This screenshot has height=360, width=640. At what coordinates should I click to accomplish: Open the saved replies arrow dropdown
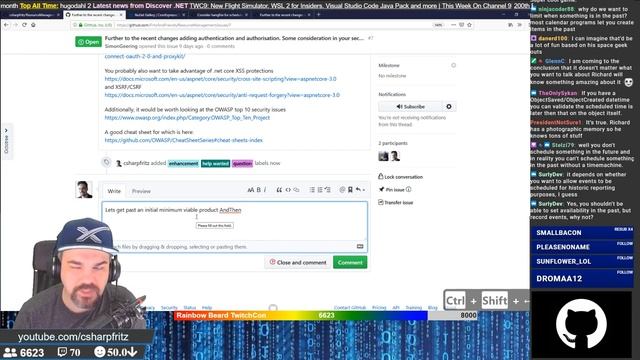360,190
